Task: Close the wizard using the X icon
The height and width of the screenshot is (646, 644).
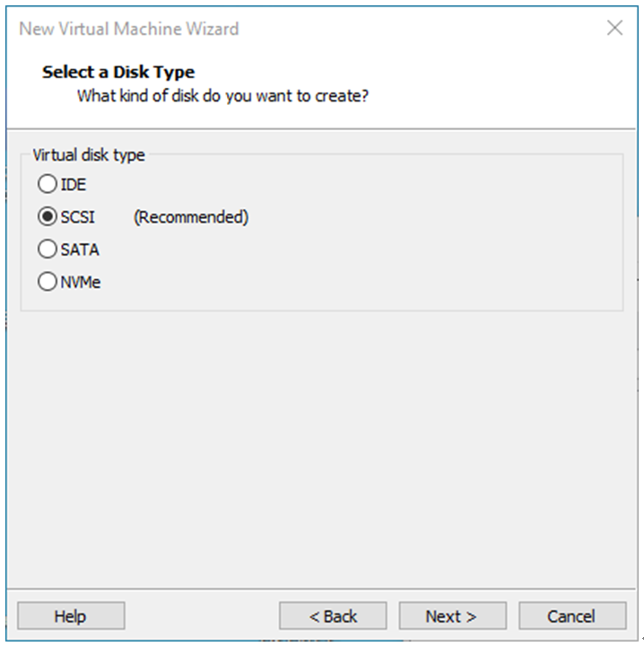Action: pos(614,28)
